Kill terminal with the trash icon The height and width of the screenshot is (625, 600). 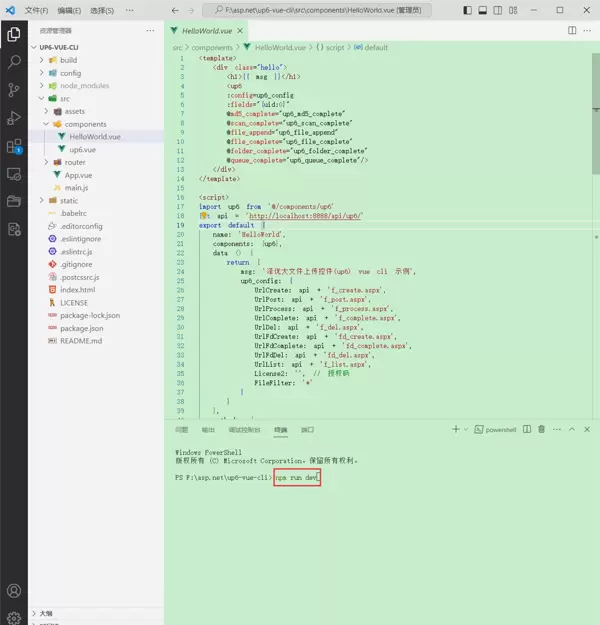click(541, 429)
